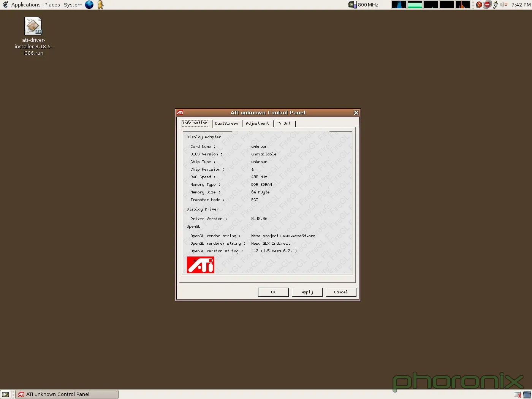Click the Memory Size value '64 MByte'
Image resolution: width=532 pixels, height=399 pixels.
(260, 192)
